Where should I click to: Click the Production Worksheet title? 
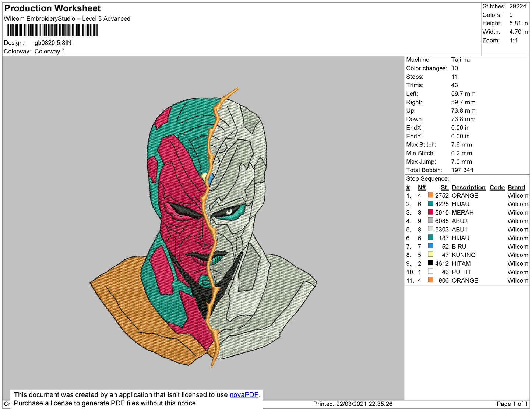52,8
